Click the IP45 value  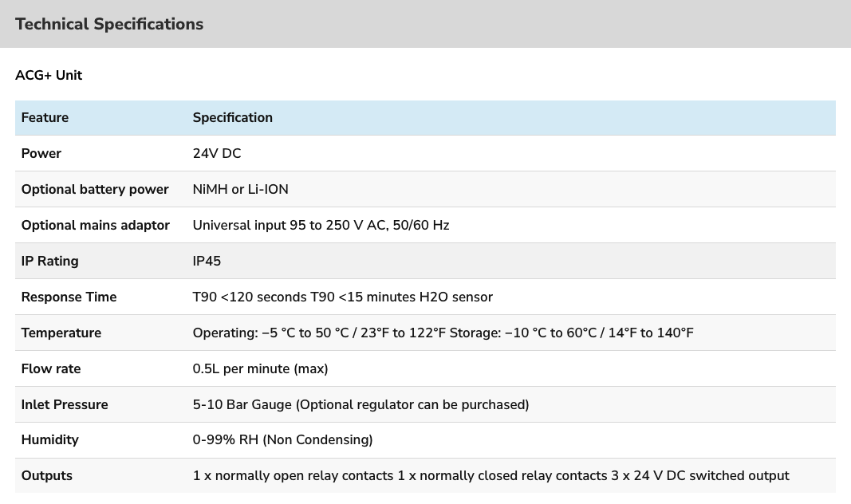point(207,261)
